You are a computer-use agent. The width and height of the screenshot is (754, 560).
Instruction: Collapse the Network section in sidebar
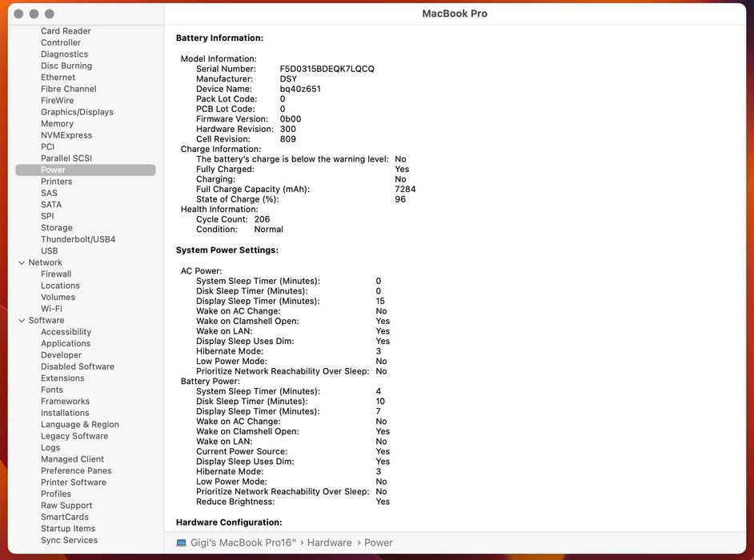tap(22, 262)
